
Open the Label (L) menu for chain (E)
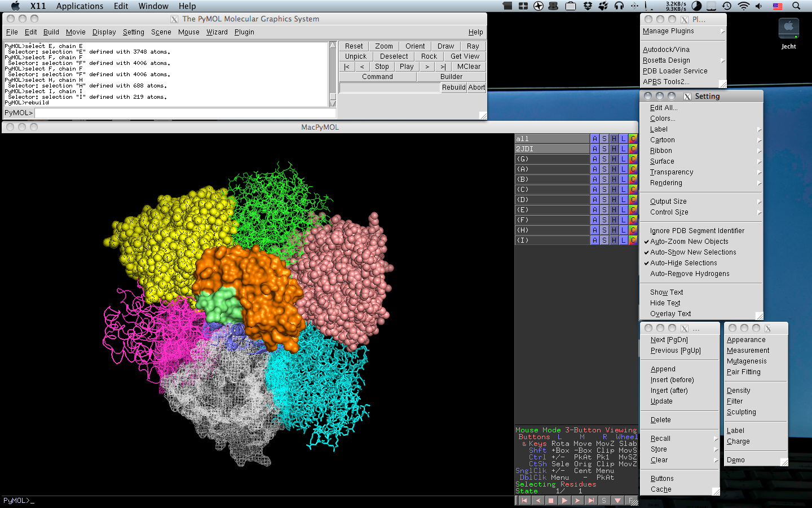pos(623,209)
